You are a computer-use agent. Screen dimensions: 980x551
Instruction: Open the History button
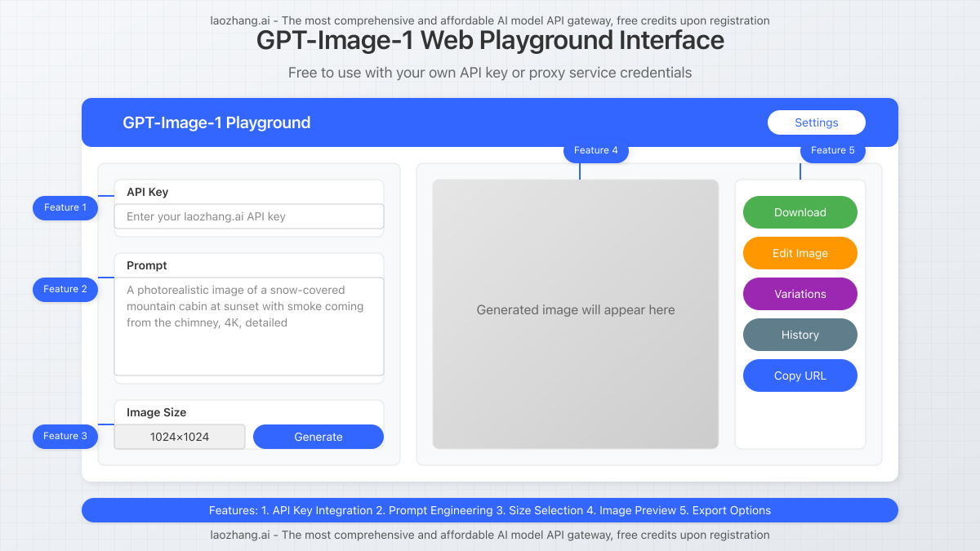(800, 335)
